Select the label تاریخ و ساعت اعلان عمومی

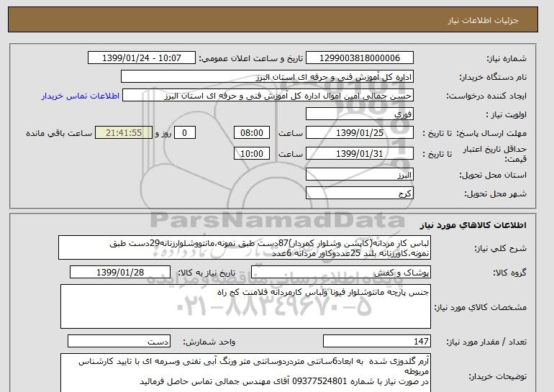(x=251, y=58)
